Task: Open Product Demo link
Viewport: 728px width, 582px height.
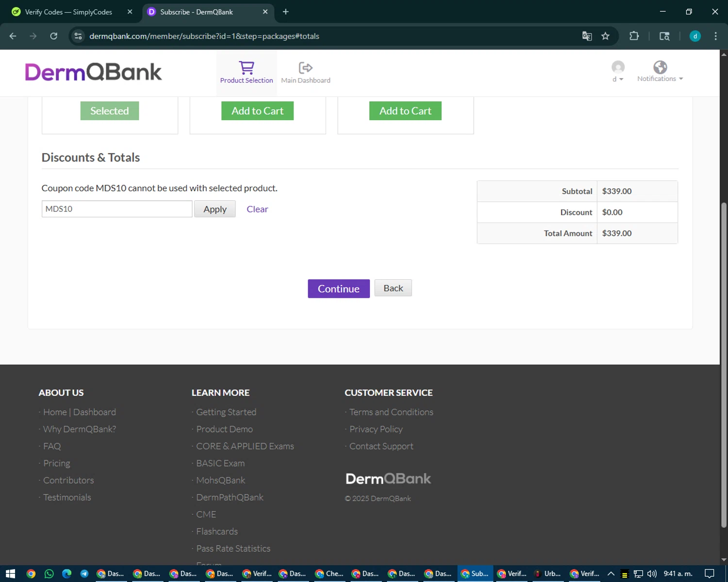Action: click(224, 429)
